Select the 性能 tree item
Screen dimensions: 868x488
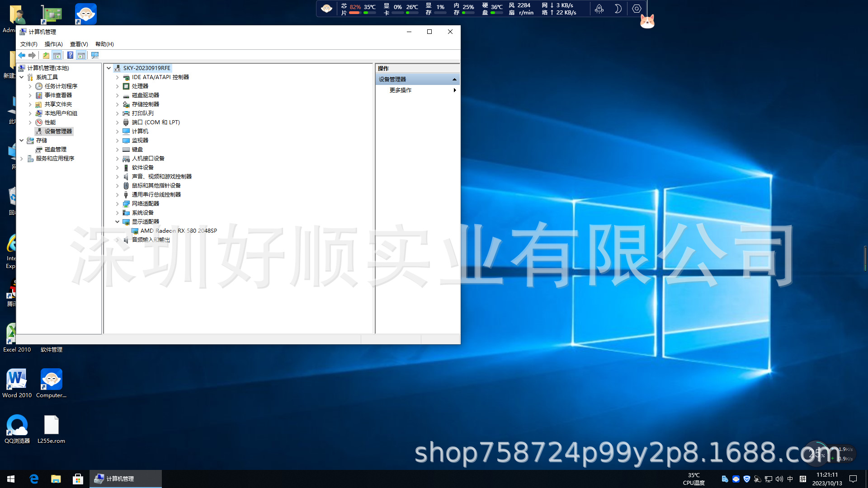(50, 122)
